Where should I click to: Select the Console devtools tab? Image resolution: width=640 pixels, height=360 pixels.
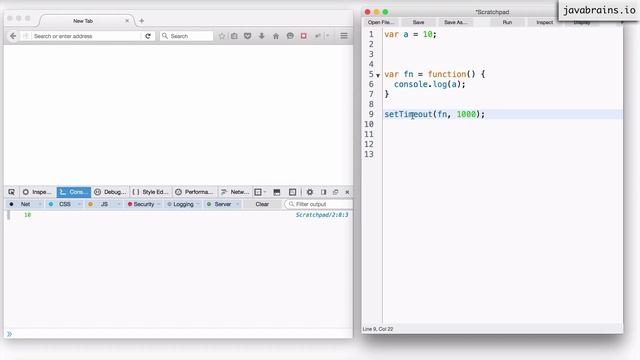point(74,192)
